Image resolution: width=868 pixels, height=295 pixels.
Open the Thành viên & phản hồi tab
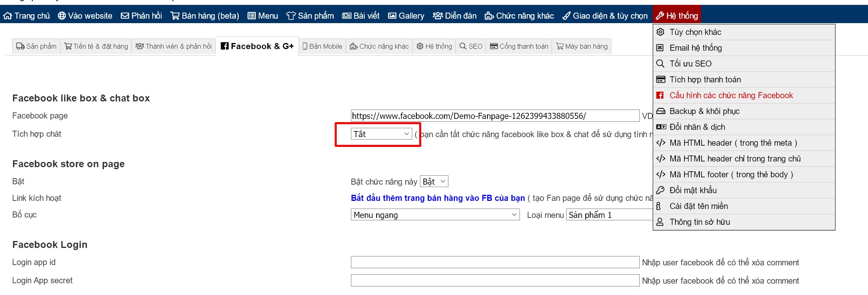173,46
